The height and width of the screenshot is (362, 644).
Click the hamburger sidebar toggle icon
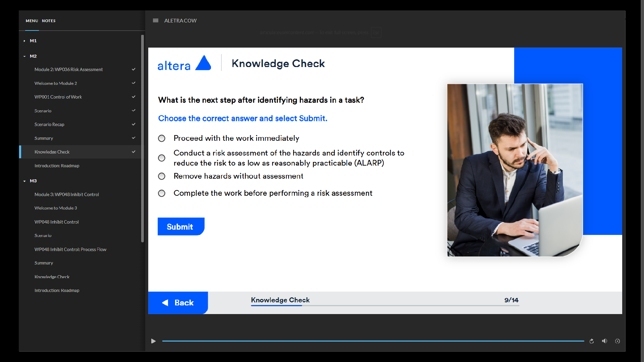click(155, 20)
